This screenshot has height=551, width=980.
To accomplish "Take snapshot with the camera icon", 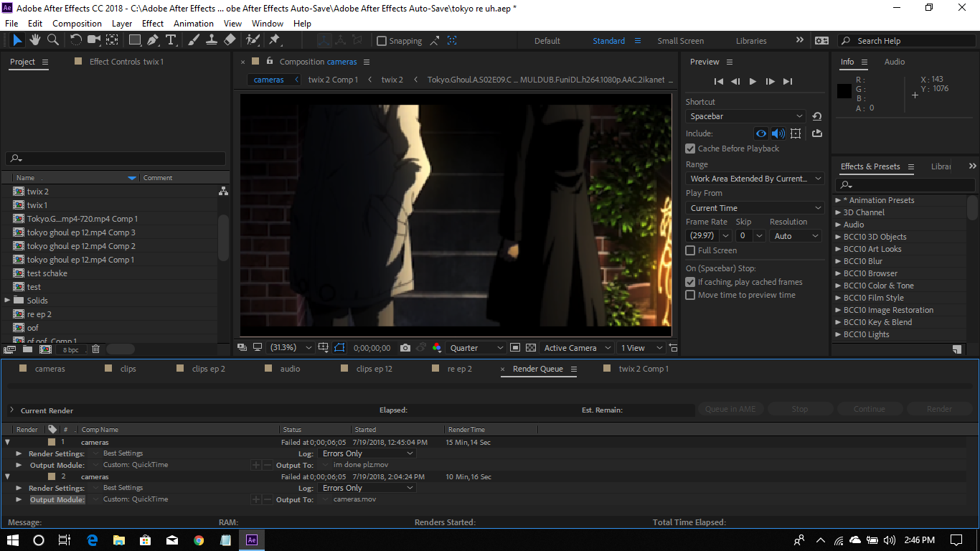I will (405, 348).
